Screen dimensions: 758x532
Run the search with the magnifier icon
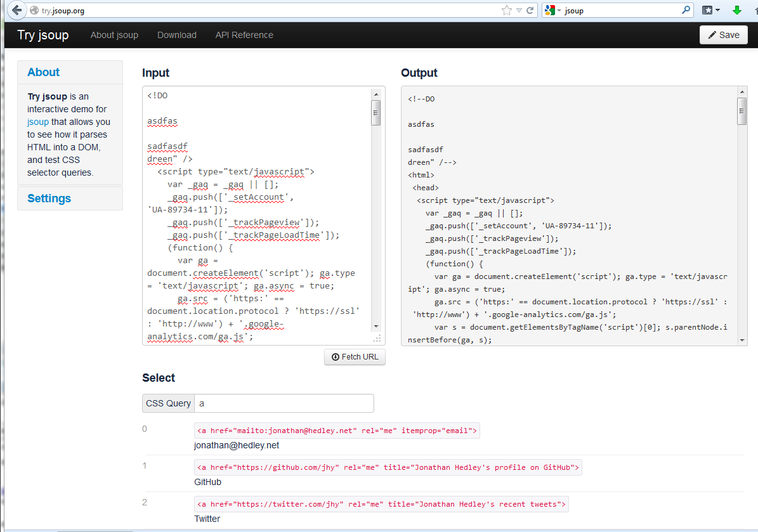[x=686, y=10]
